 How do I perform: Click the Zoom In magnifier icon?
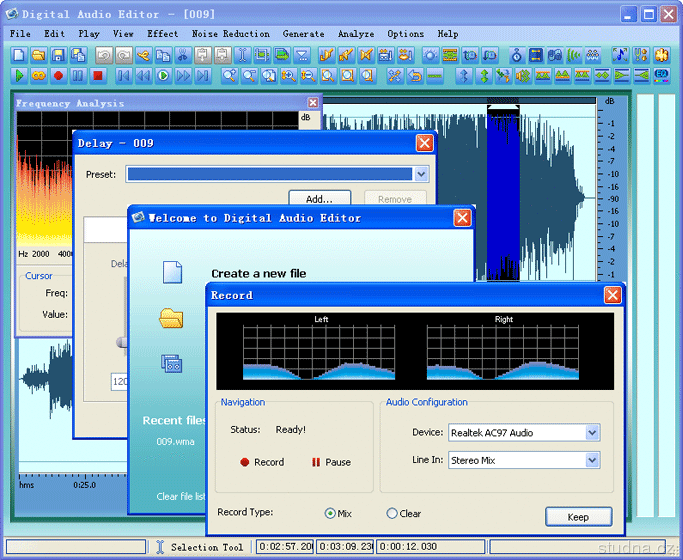pos(229,75)
